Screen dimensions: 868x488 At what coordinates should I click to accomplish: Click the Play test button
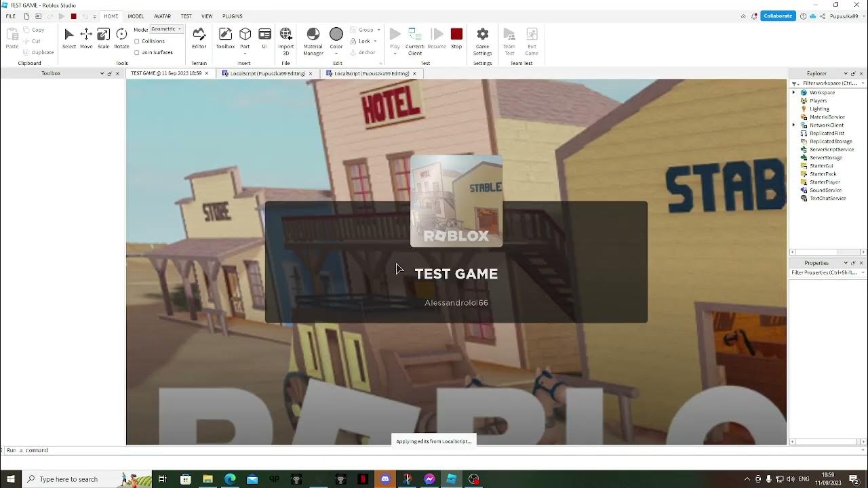click(x=395, y=34)
